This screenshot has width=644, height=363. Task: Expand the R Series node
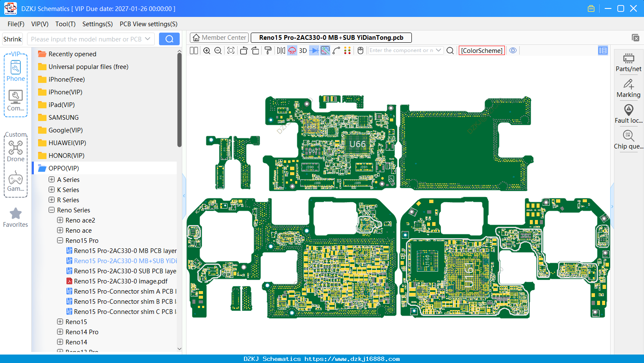[x=52, y=200]
